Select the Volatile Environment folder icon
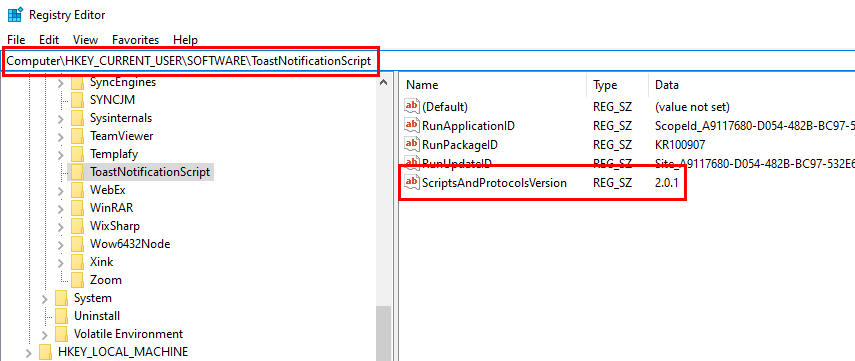This screenshot has width=855, height=361. coord(62,334)
